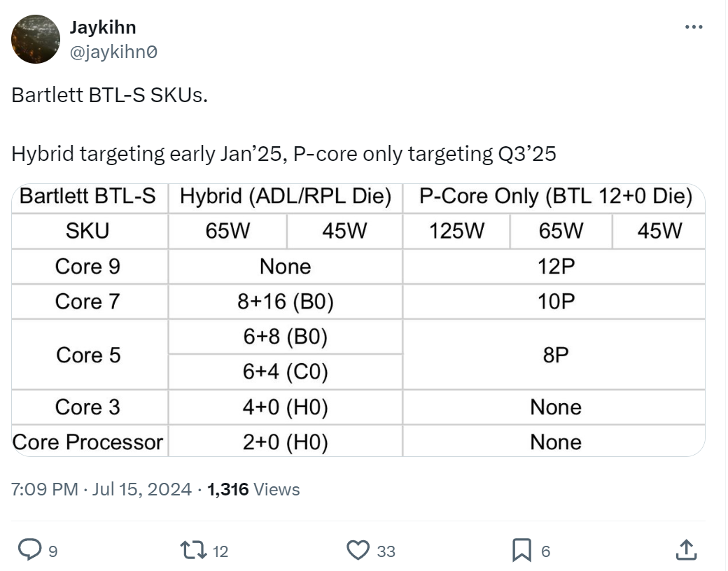
Task: Open the Jaykihn display name link
Action: point(103,27)
